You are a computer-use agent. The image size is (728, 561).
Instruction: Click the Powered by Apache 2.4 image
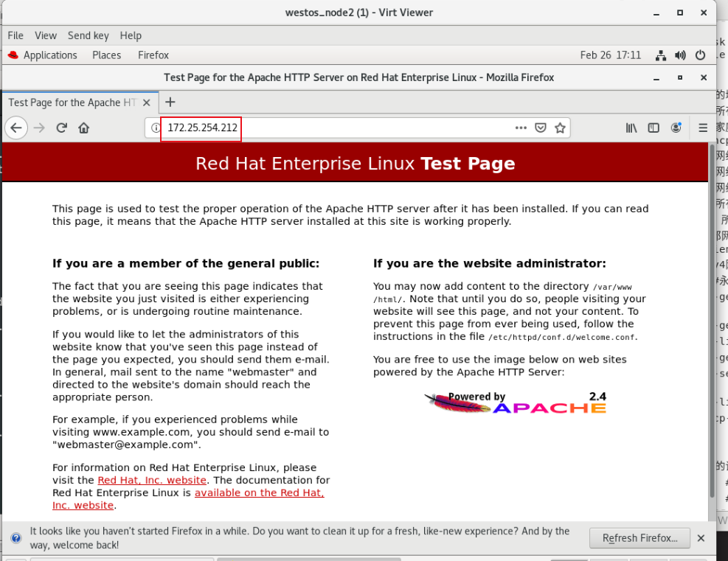pyautogui.click(x=515, y=403)
